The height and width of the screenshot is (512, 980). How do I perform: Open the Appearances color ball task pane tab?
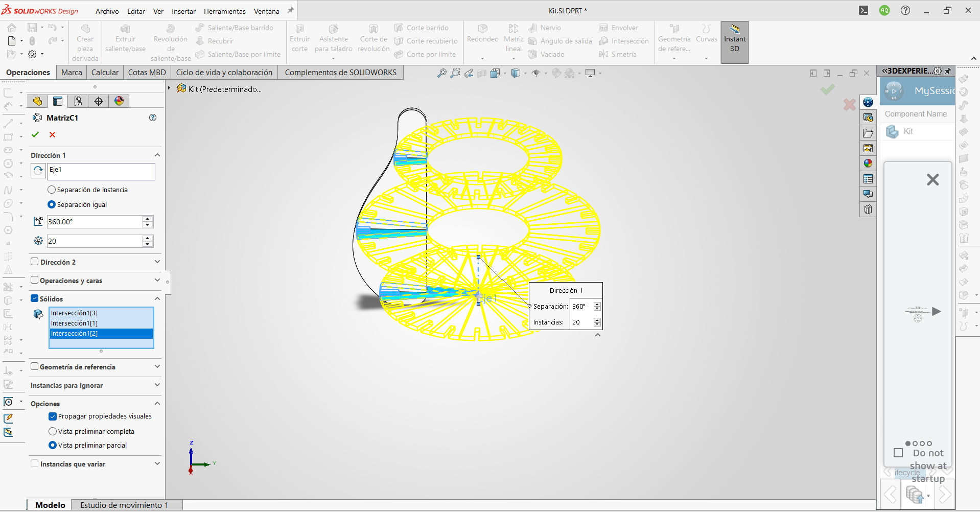coord(868,164)
